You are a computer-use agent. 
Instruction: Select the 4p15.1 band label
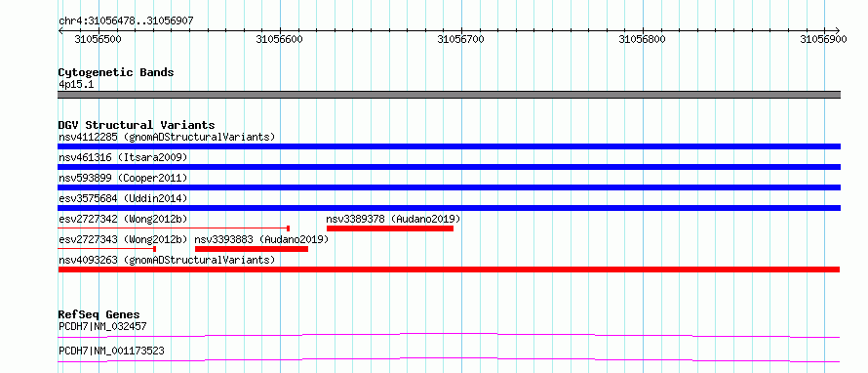(x=76, y=85)
